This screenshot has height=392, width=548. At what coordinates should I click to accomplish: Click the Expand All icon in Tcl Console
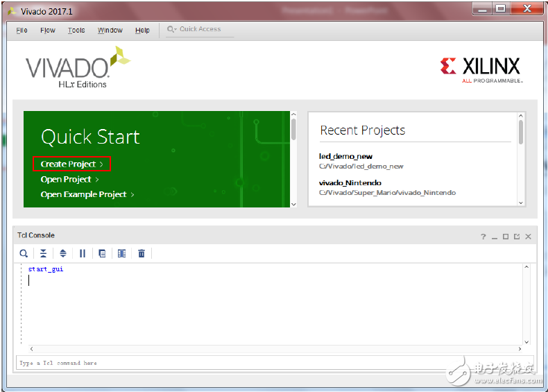(x=62, y=254)
